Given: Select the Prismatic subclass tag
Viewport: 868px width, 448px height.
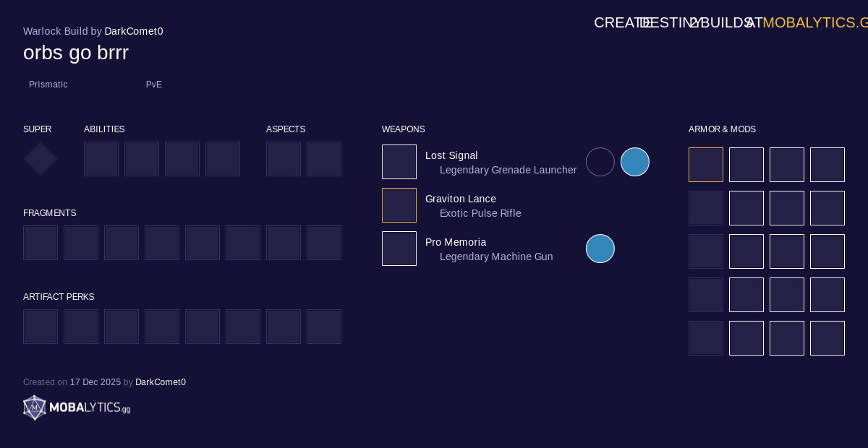Looking at the screenshot, I should tap(48, 85).
